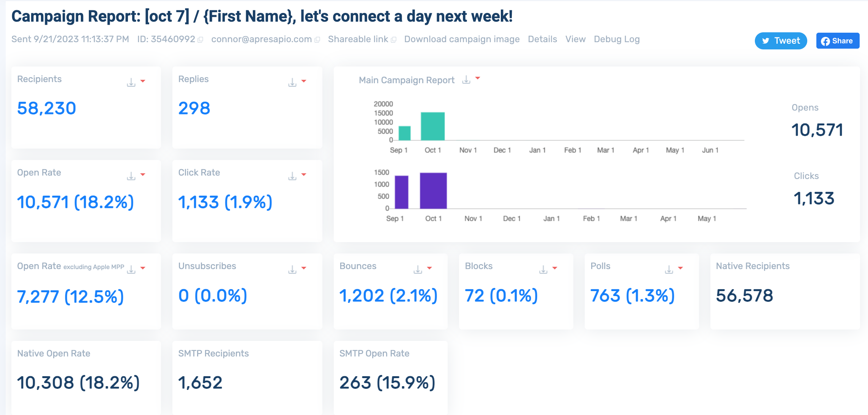The width and height of the screenshot is (868, 415).
Task: Download the Main Campaign Report chart
Action: click(x=466, y=79)
